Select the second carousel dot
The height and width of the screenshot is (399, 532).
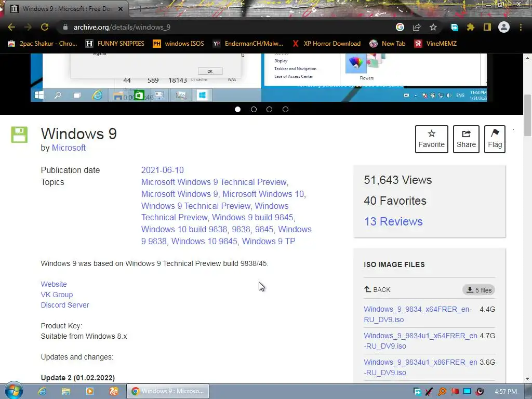click(x=254, y=109)
